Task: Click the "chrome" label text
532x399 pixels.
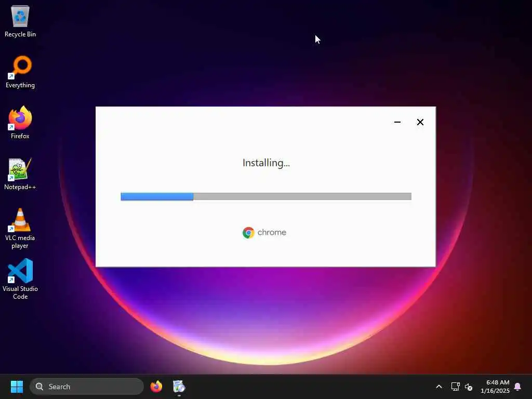Action: (x=272, y=232)
